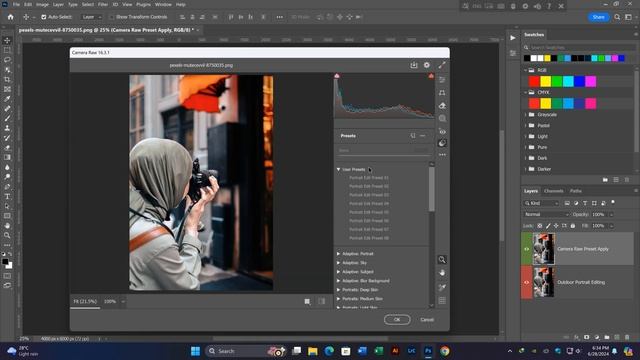Screen dimensions: 640x360
Task: Toggle highlight clipping warning in histogram
Action: point(431,76)
